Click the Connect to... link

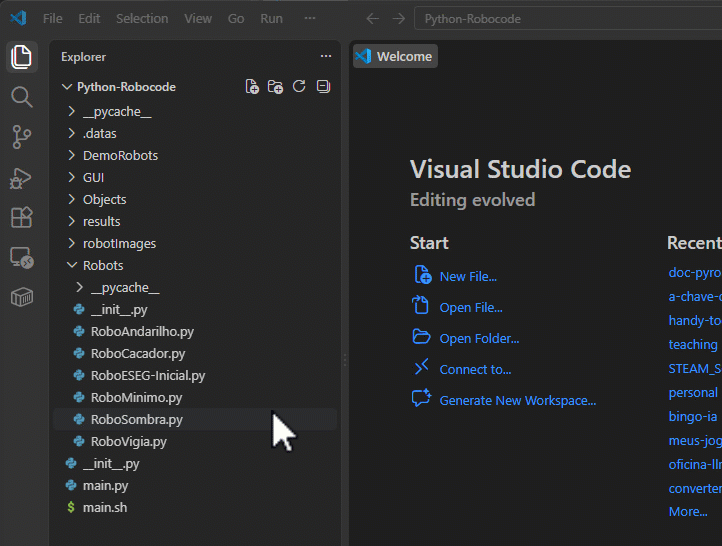(475, 369)
